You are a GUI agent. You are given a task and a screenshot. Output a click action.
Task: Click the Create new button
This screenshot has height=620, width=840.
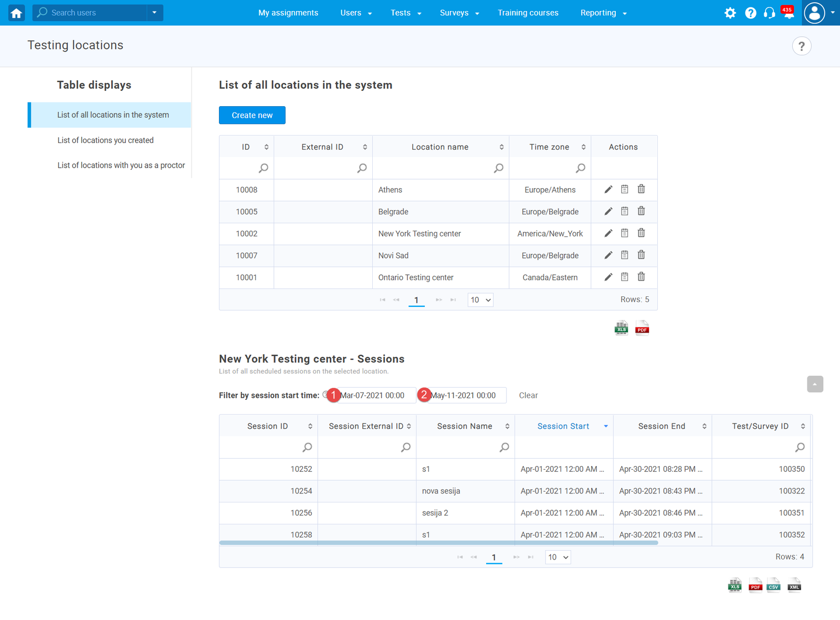[x=252, y=115]
